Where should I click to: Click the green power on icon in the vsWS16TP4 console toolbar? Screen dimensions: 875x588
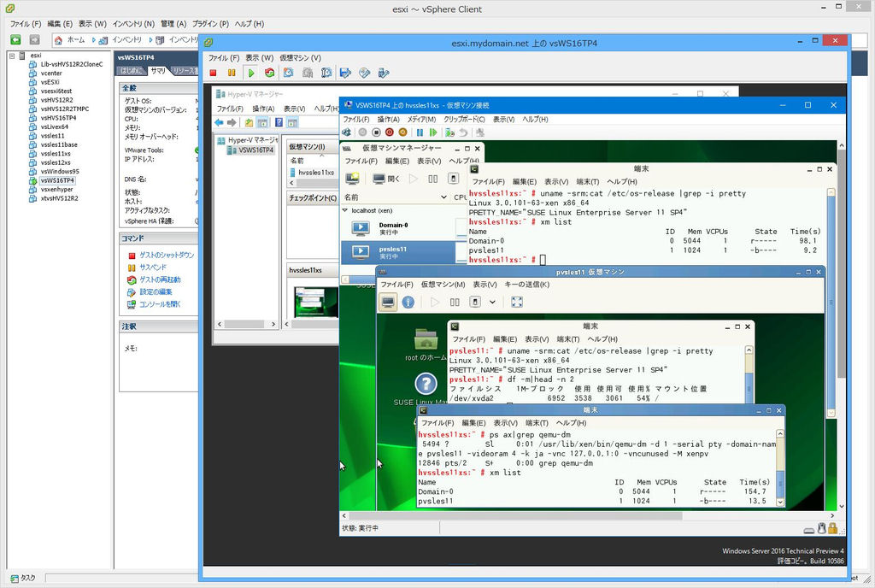(x=251, y=73)
